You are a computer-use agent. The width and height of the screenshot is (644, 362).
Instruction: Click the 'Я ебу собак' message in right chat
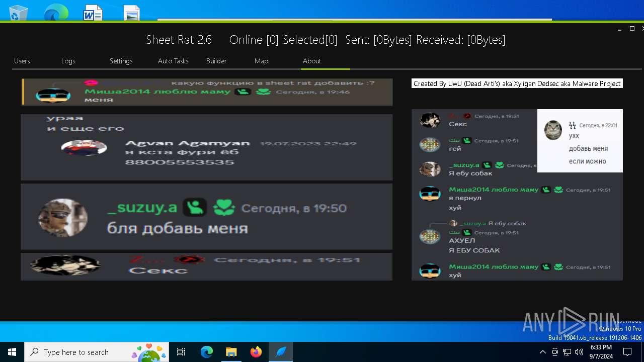point(470,173)
